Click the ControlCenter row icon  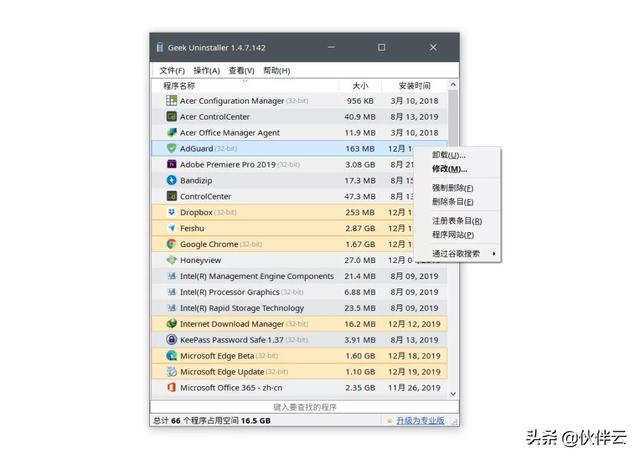coord(171,196)
